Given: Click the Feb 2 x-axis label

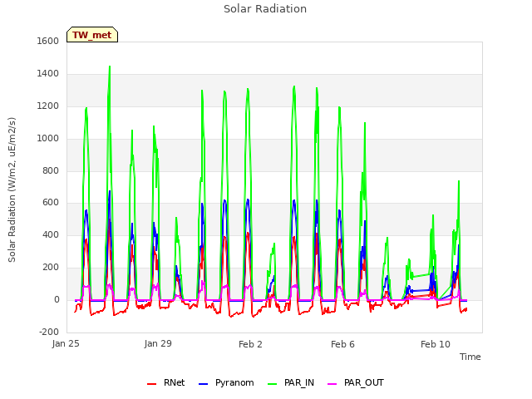Looking at the screenshot, I should 250,344.
